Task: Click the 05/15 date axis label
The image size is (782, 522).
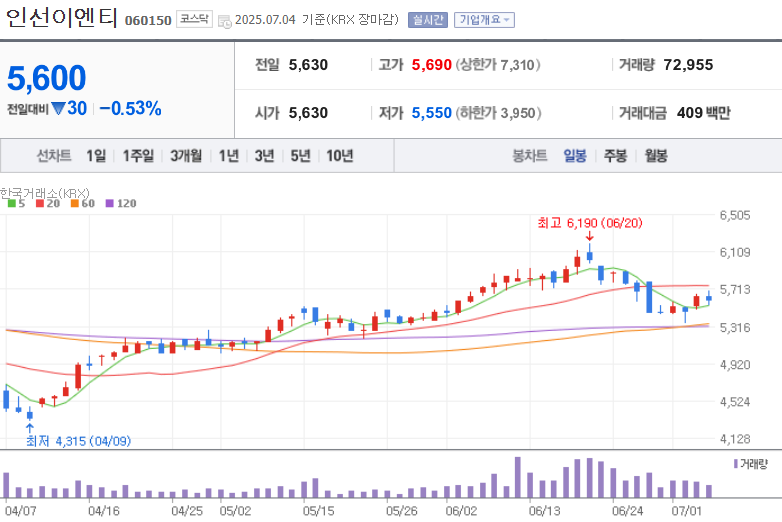Action: pos(318,511)
